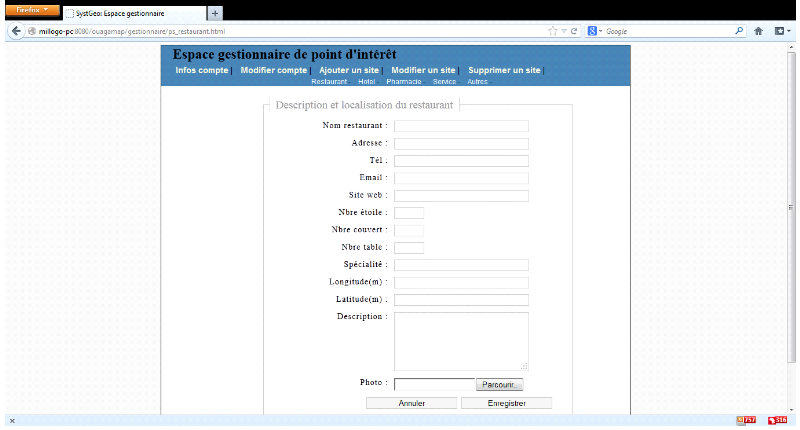Open the Modifier un site menu
The width and height of the screenshot is (800, 430).
pos(423,70)
